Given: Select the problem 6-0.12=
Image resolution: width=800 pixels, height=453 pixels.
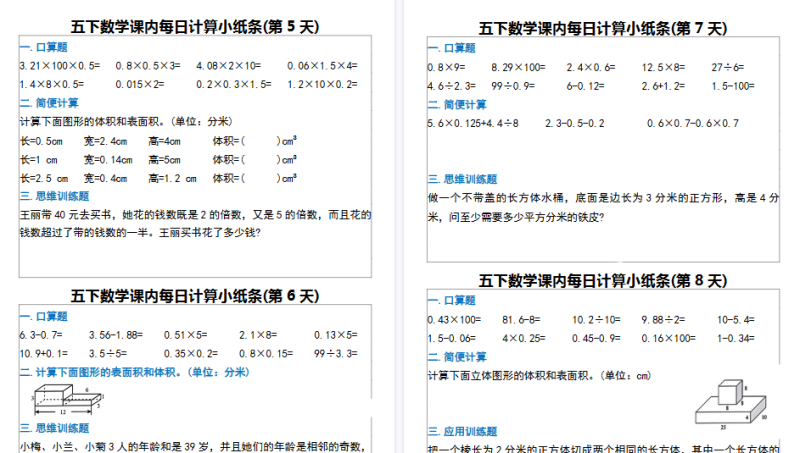Looking at the screenshot, I should tap(586, 86).
